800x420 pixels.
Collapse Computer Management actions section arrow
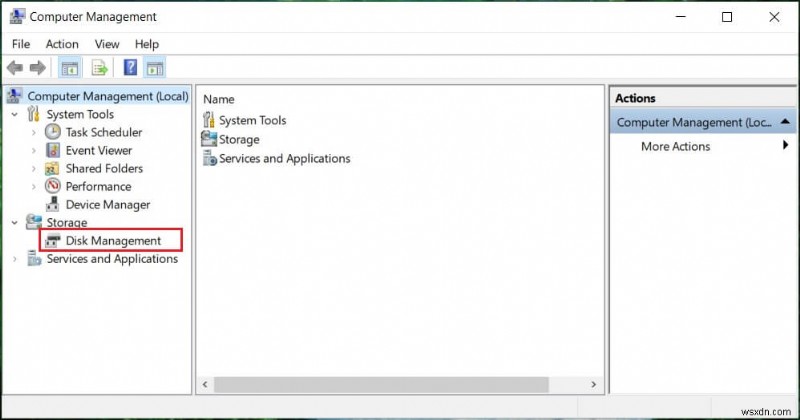click(785, 121)
